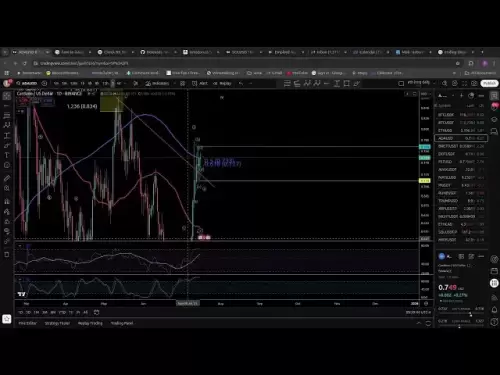Redo the chart action

pyautogui.click(x=251, y=83)
